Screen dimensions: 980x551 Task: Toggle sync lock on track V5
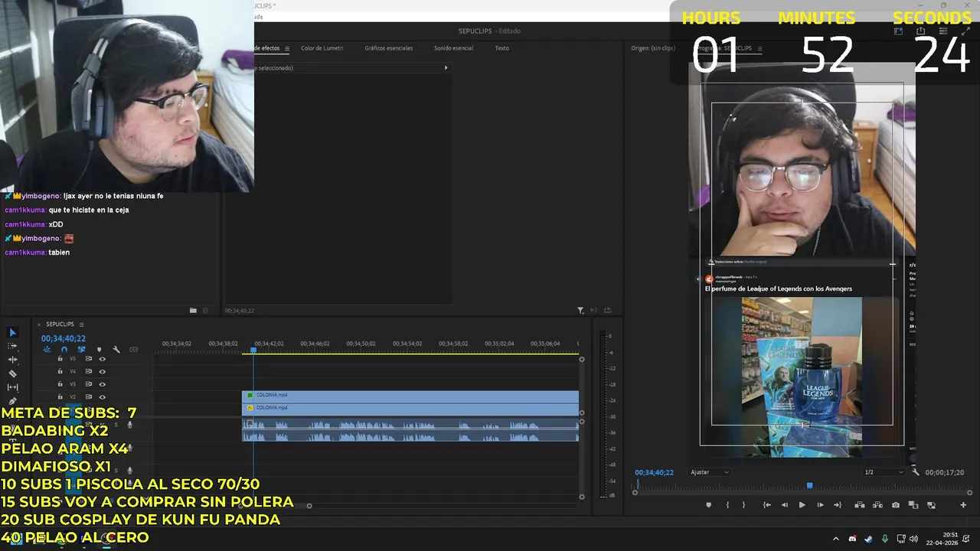(x=88, y=358)
